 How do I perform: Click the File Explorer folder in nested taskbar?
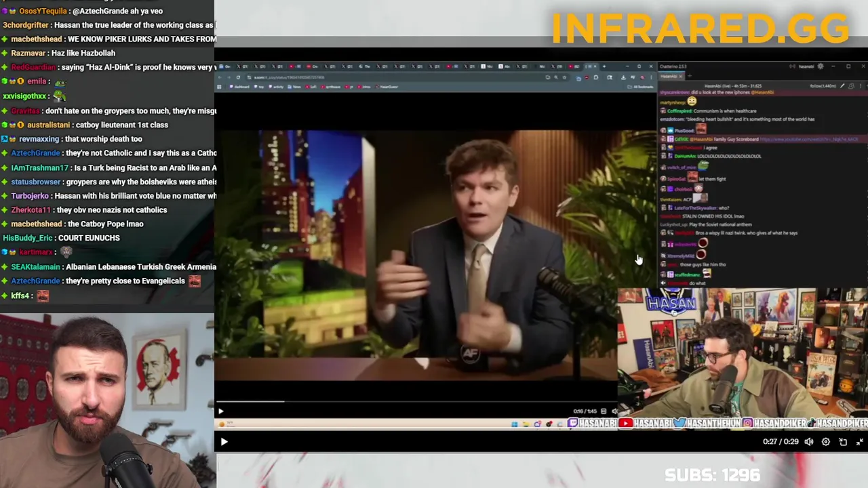click(526, 424)
